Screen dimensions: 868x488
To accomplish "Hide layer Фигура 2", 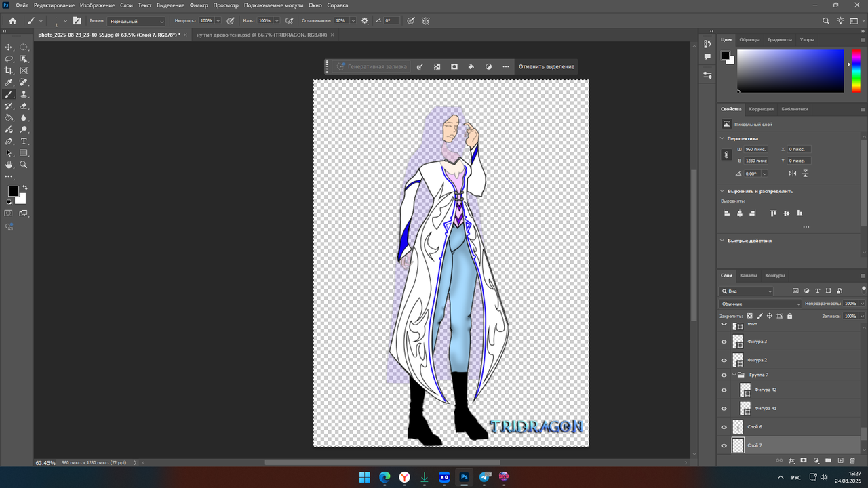I will click(x=724, y=360).
